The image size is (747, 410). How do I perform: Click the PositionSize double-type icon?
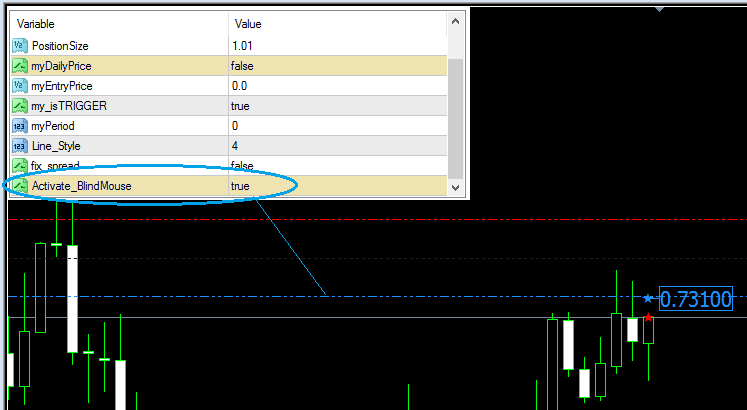20,46
